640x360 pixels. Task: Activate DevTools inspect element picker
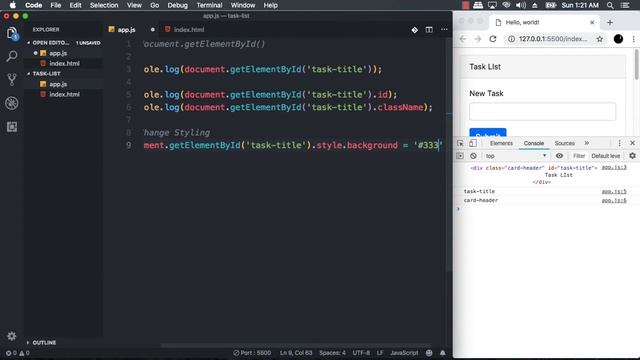point(460,143)
